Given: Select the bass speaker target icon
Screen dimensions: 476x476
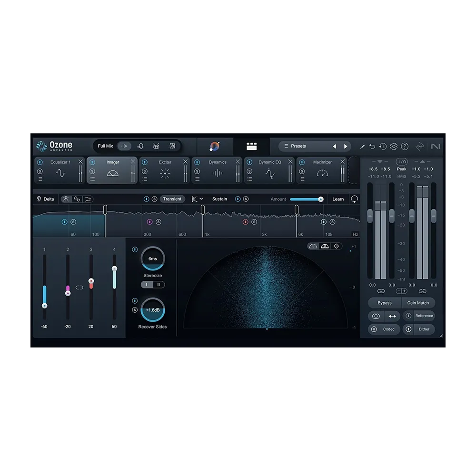Looking at the screenshot, I should pos(172,146).
